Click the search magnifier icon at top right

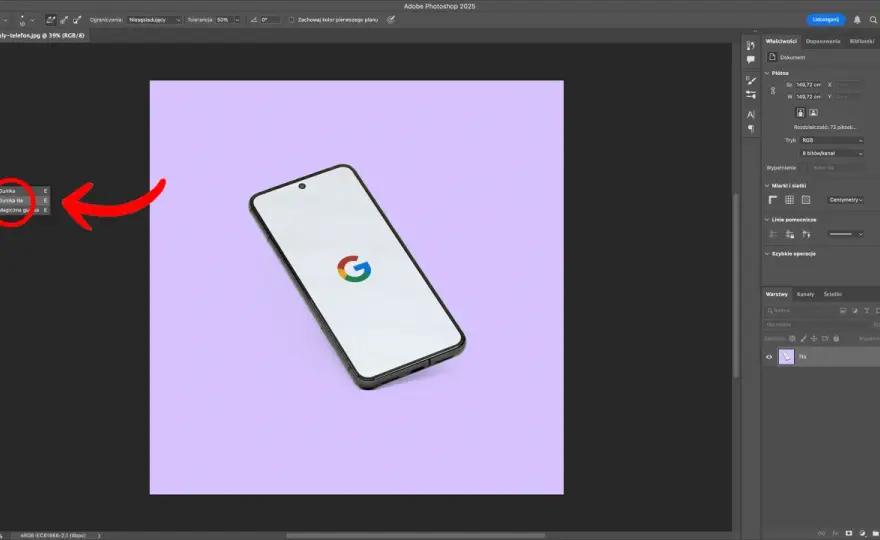873,20
